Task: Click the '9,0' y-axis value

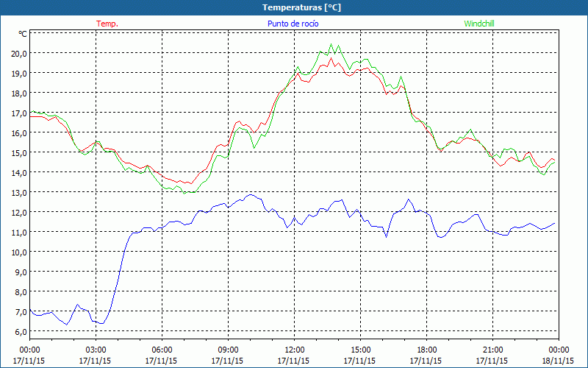Action: coord(21,272)
